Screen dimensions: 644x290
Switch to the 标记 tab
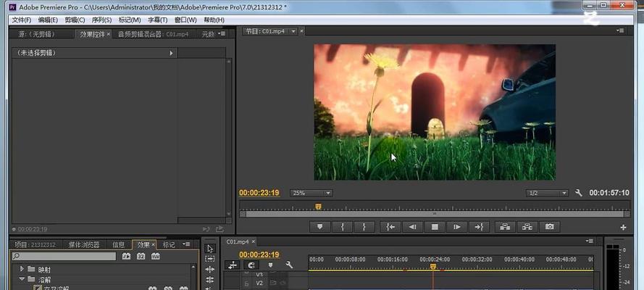coord(169,245)
